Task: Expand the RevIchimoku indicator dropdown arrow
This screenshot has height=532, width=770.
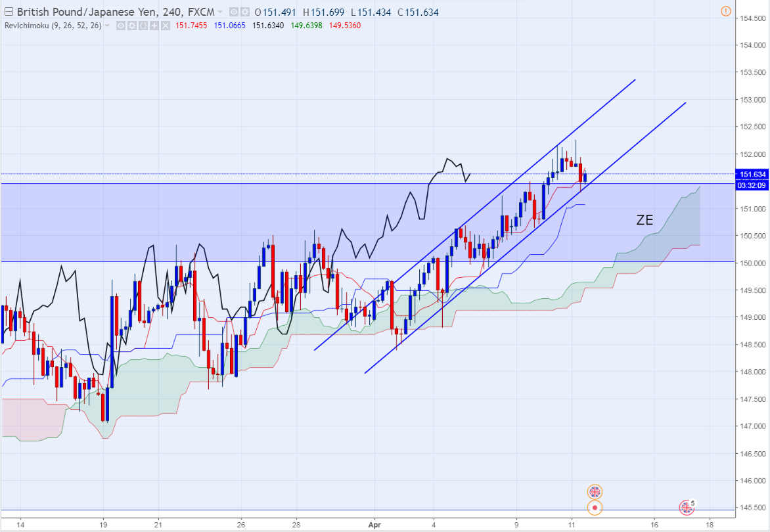Action: pyautogui.click(x=107, y=26)
